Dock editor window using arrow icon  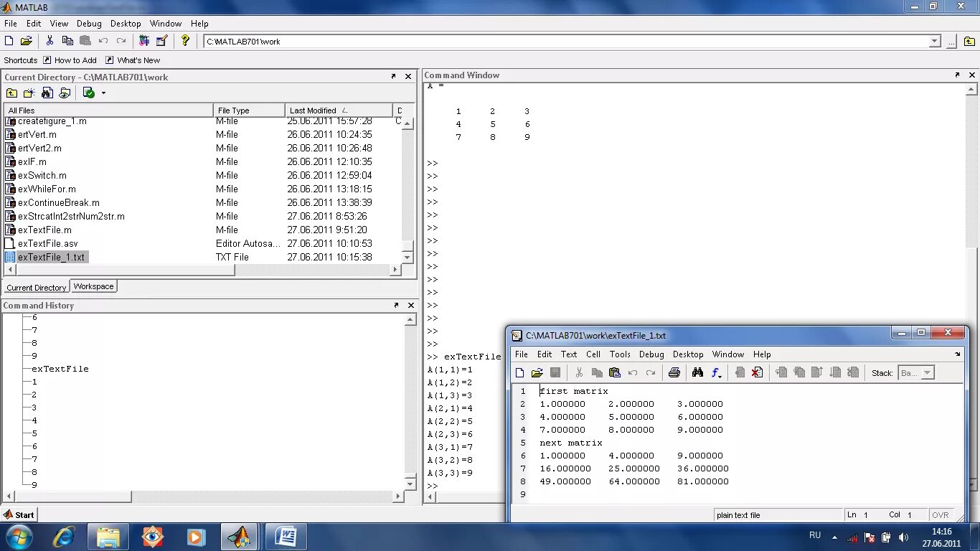957,354
